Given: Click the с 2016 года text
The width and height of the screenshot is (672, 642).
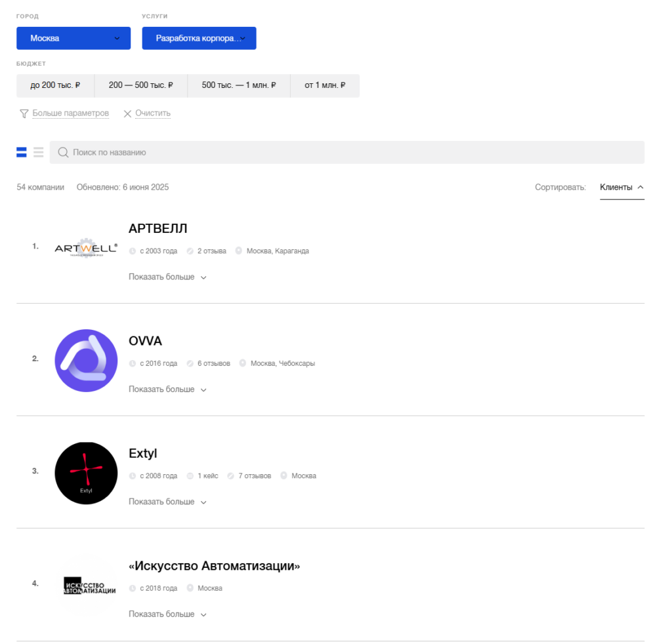Looking at the screenshot, I should [x=159, y=363].
